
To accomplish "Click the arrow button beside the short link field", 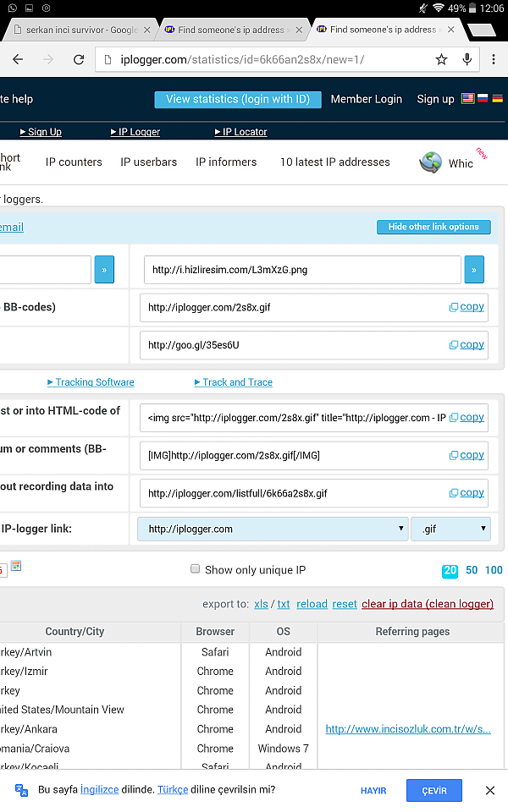I will pos(104,269).
